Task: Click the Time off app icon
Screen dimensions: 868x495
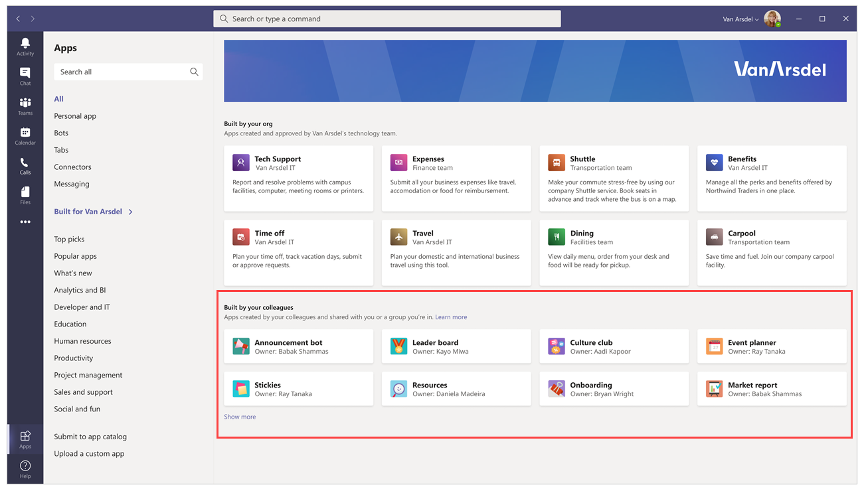Action: pos(241,237)
